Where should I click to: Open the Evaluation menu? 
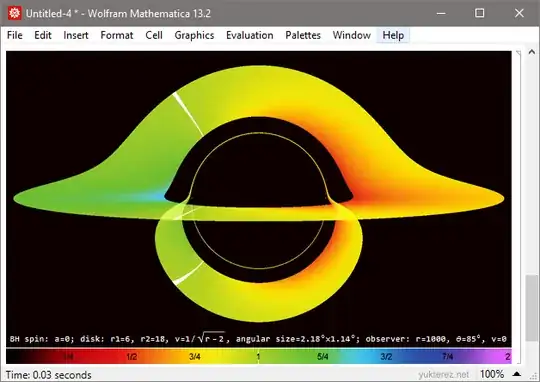(x=250, y=35)
